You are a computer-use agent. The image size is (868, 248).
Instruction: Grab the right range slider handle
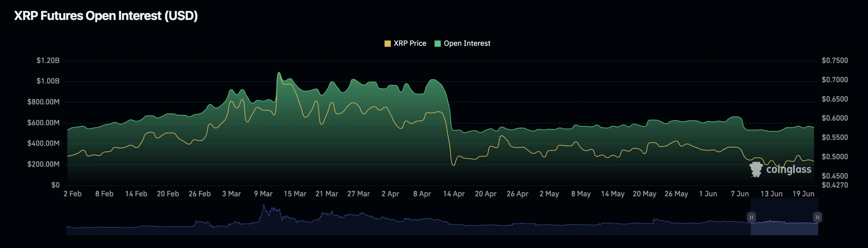click(x=817, y=217)
